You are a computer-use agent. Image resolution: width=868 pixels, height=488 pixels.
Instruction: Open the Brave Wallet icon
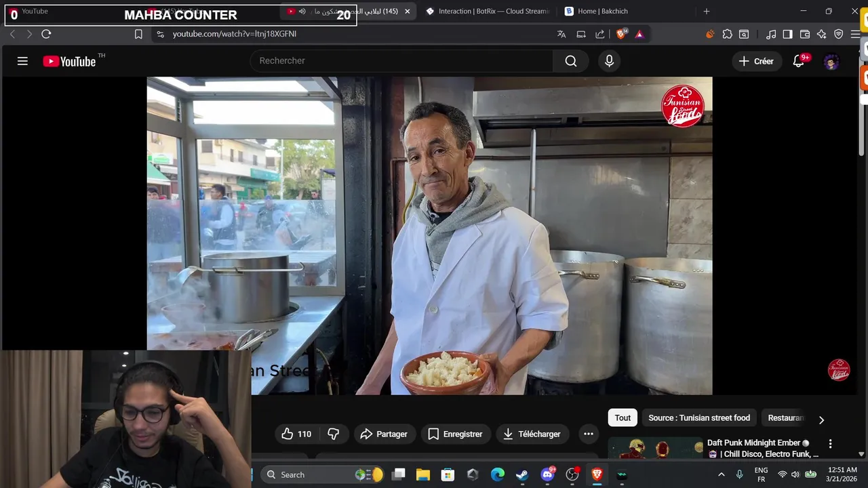[x=805, y=34]
